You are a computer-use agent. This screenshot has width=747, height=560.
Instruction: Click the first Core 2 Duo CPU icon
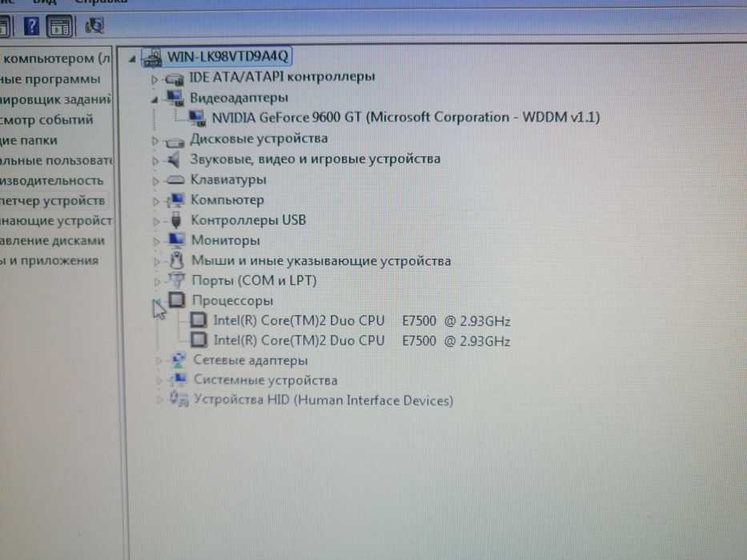pos(199,320)
